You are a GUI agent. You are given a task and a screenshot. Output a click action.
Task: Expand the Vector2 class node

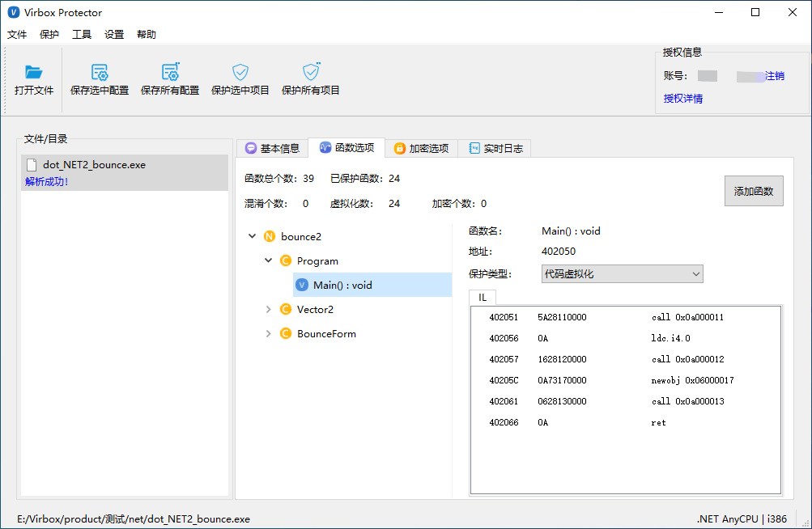[x=269, y=309]
